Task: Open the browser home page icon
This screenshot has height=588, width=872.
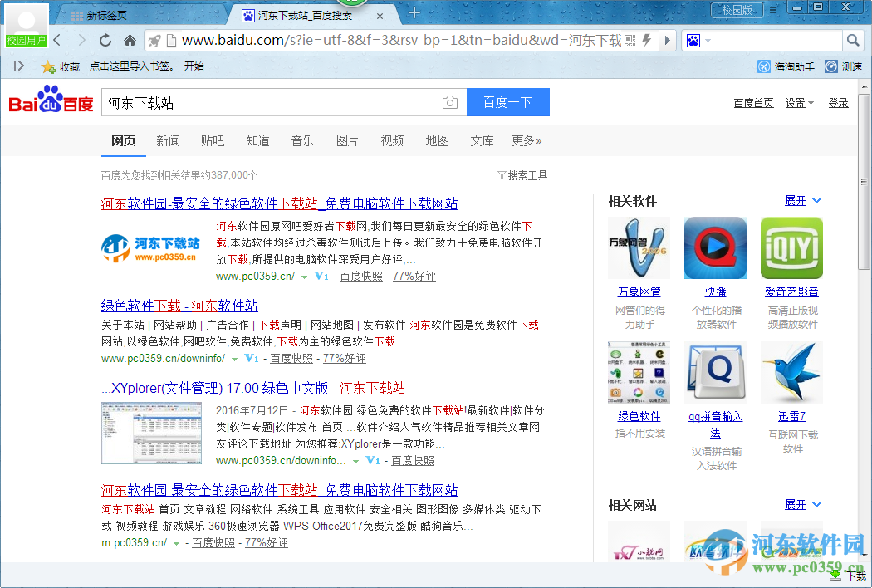Action: [x=130, y=40]
